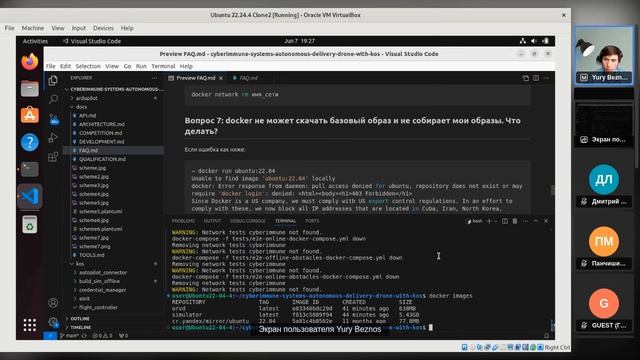
Task: Click the remote window indicator in the status bar
Action: [x=50, y=336]
